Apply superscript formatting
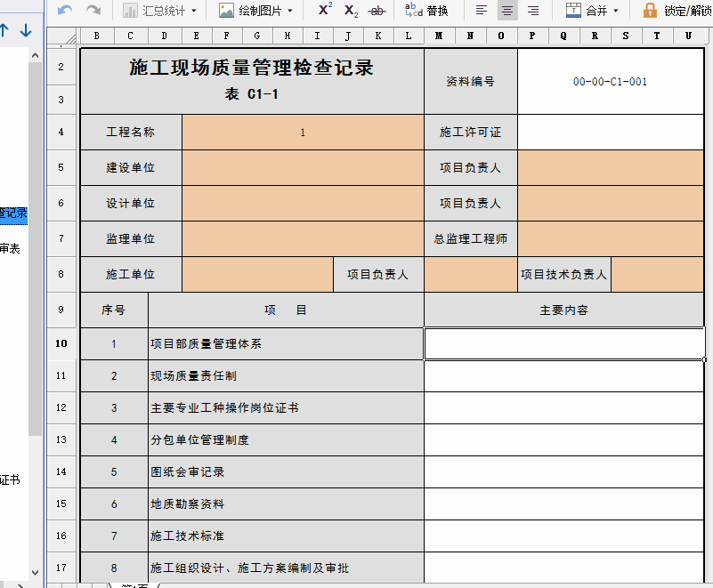 pos(324,11)
